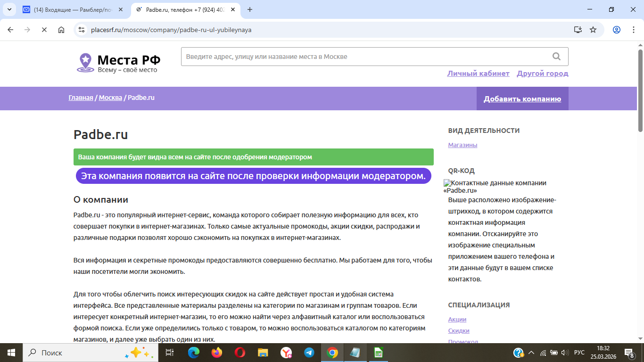Click the Места РФ logo
Viewport: 644px width, 362px height.
pos(119,63)
